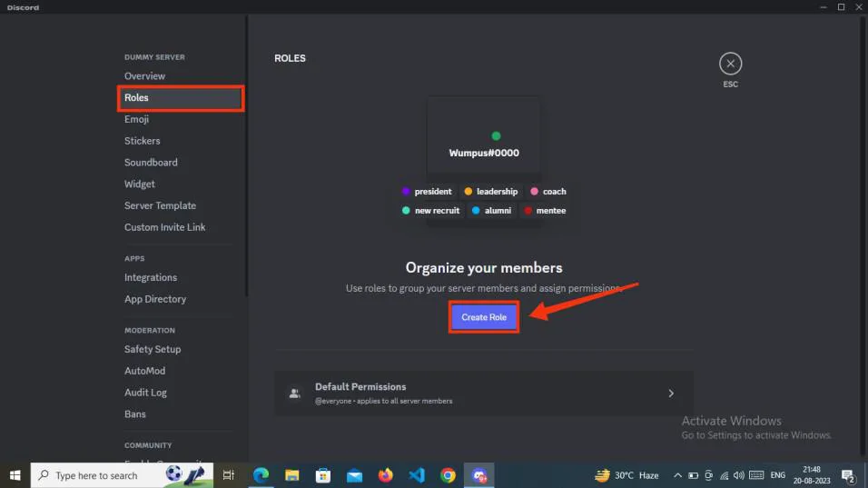Click the purple president role dot
The width and height of the screenshot is (868, 488).
pyautogui.click(x=406, y=191)
